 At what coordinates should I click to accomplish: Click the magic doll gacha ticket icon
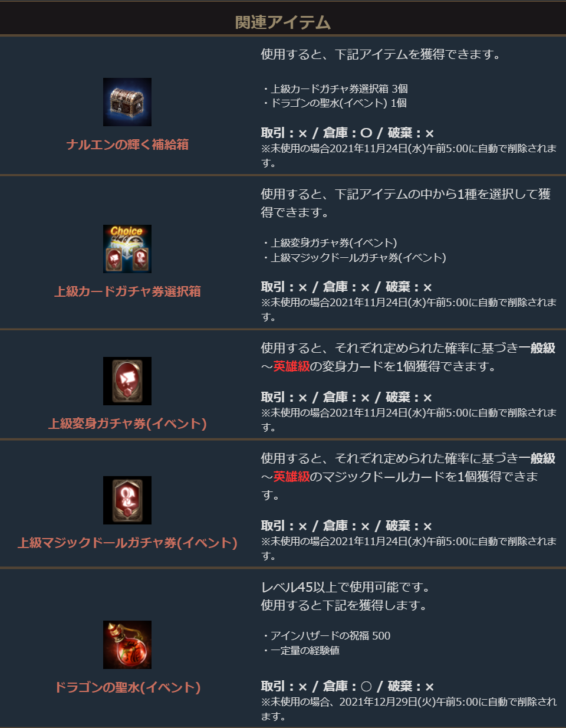click(127, 500)
